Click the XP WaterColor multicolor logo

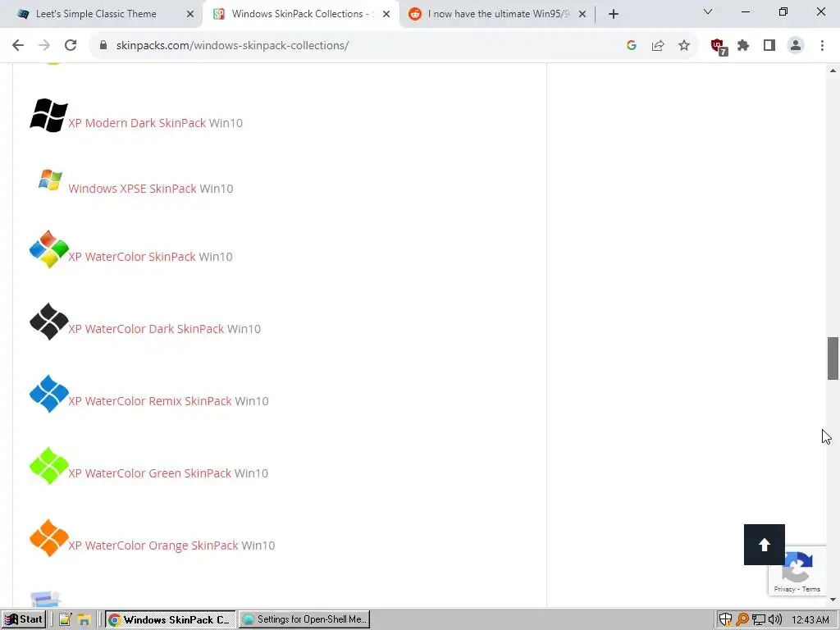pyautogui.click(x=48, y=249)
